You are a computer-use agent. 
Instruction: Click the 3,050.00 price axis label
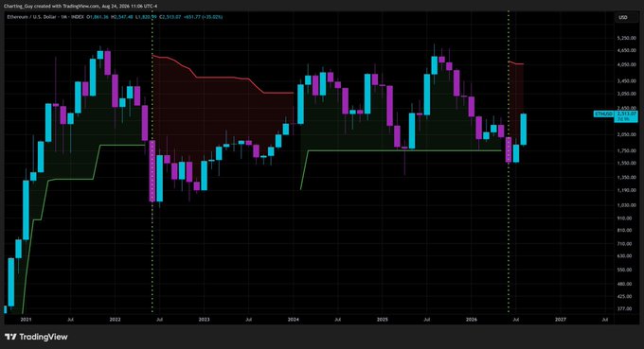click(626, 94)
